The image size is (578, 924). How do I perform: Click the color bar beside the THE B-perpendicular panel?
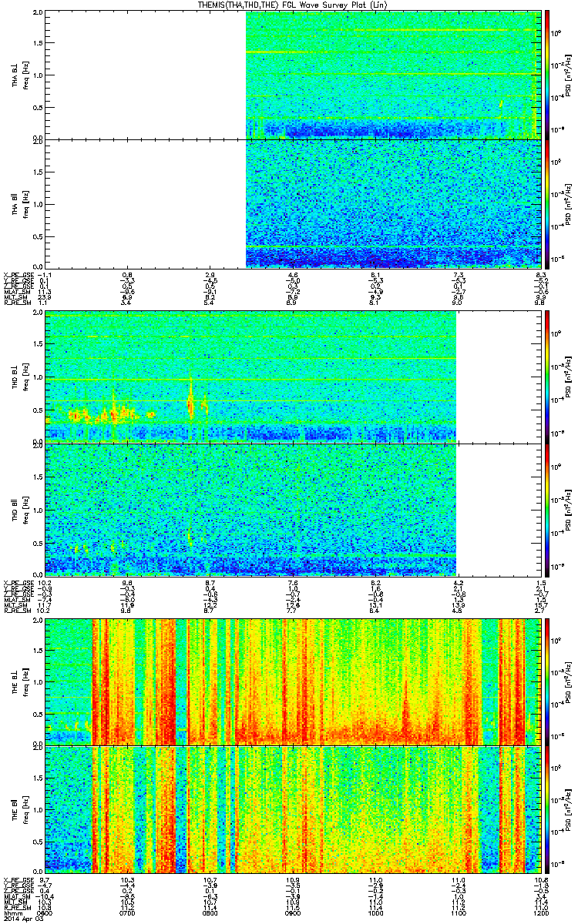pos(547,681)
